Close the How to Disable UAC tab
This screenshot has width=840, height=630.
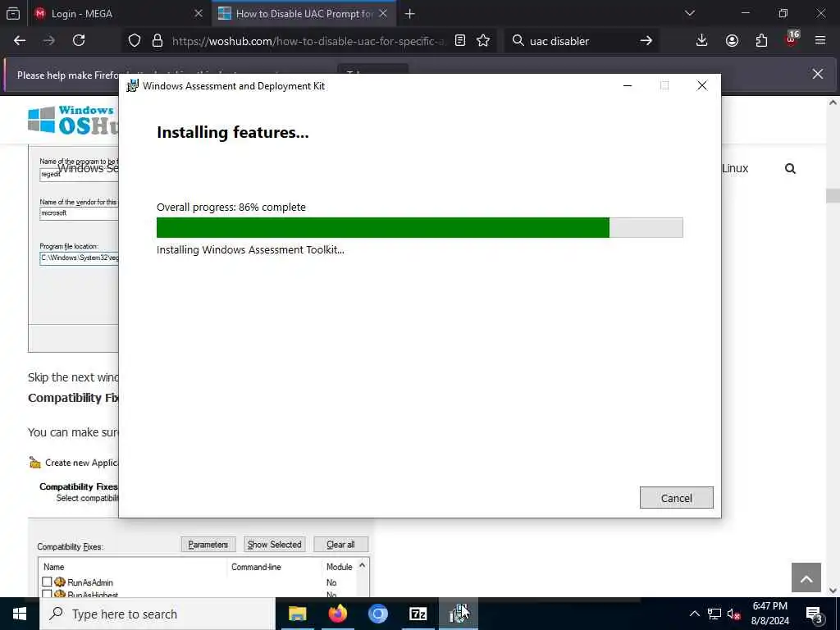[383, 14]
